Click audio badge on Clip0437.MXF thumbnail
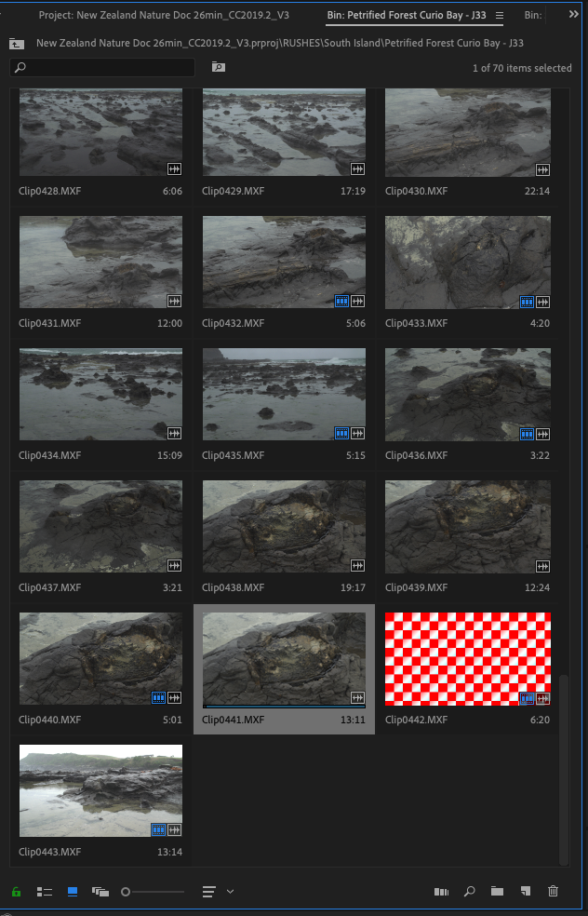Image resolution: width=588 pixels, height=916 pixels. click(x=174, y=565)
